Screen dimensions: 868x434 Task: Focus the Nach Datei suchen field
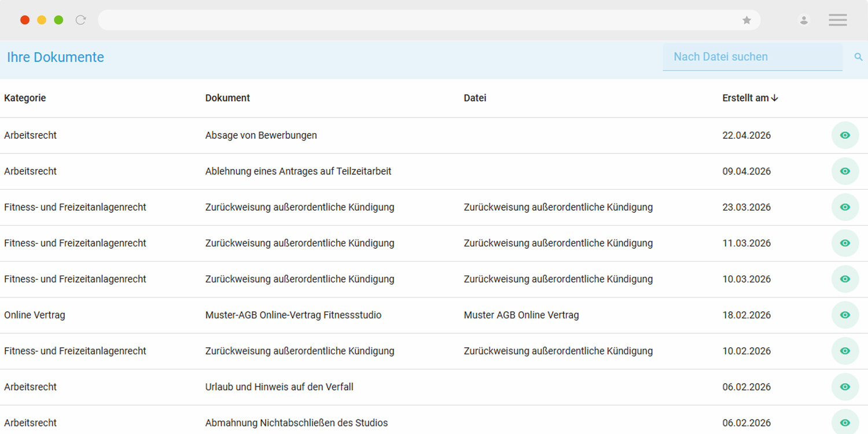pos(752,57)
